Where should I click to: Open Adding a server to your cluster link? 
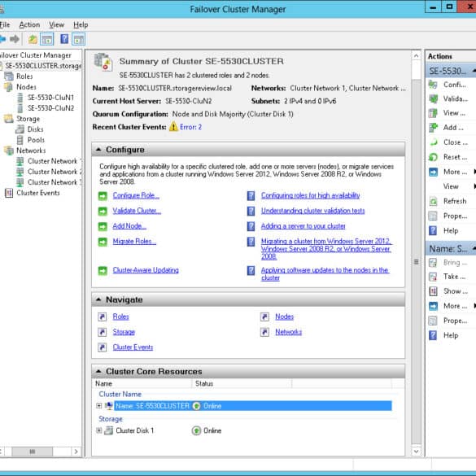[303, 226]
